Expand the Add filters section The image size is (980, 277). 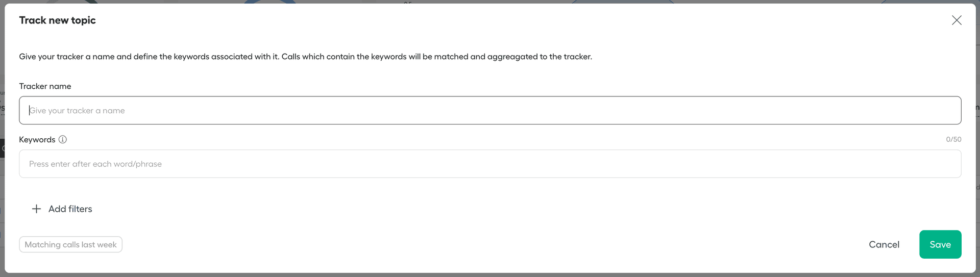pyautogui.click(x=62, y=209)
